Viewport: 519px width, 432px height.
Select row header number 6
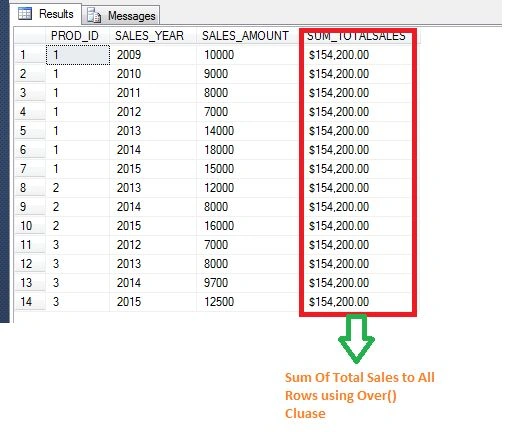click(x=30, y=150)
